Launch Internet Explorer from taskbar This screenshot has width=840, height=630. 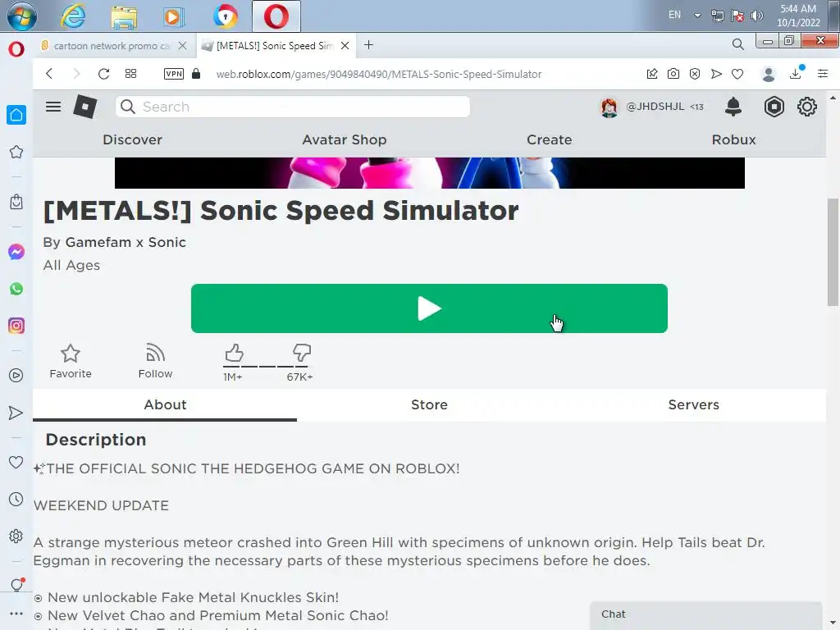[73, 16]
